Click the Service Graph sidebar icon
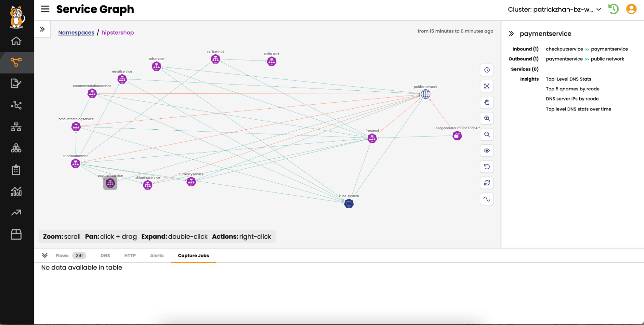 [16, 62]
